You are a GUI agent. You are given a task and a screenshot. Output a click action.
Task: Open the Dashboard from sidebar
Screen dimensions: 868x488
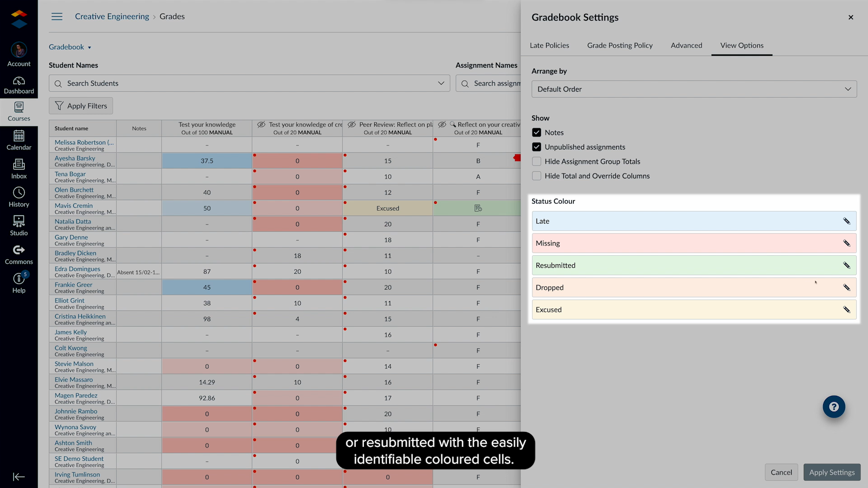(19, 85)
